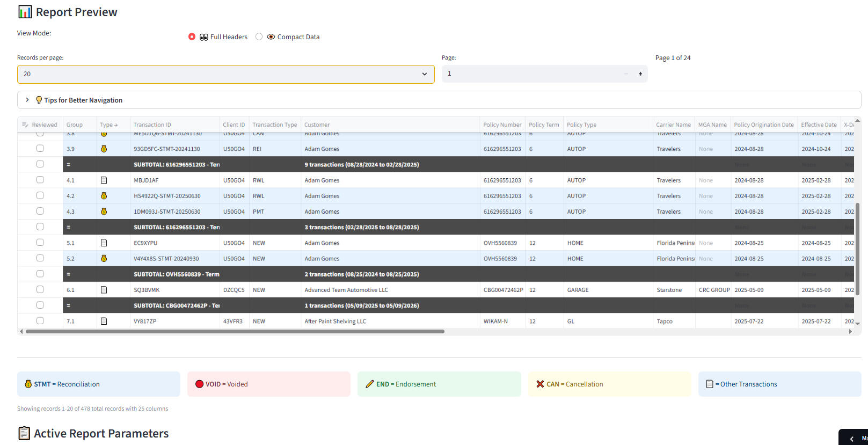Viewport: 868px width, 445px height.
Task: Click the red X cancellation legend icon
Action: coord(540,384)
